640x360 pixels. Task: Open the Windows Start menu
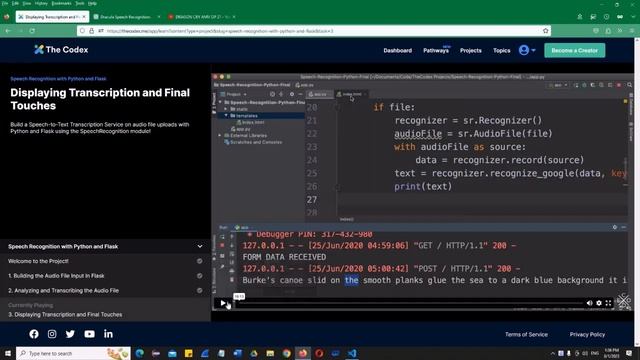coord(8,353)
